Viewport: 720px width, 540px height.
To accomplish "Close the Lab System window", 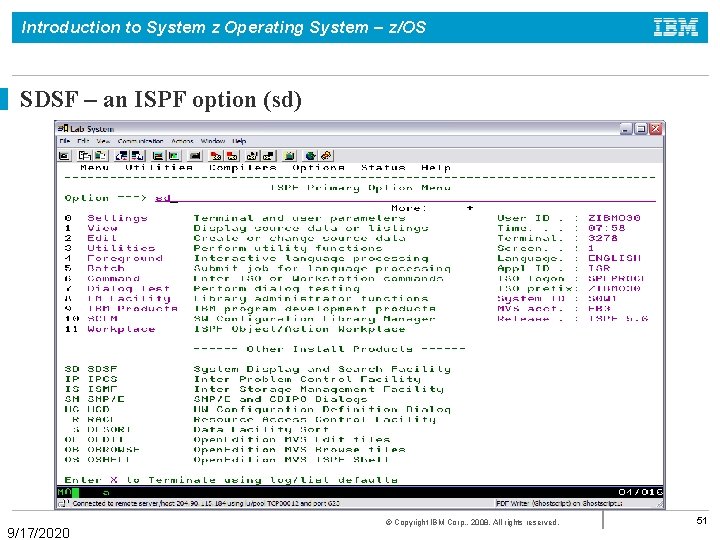I will [656, 129].
